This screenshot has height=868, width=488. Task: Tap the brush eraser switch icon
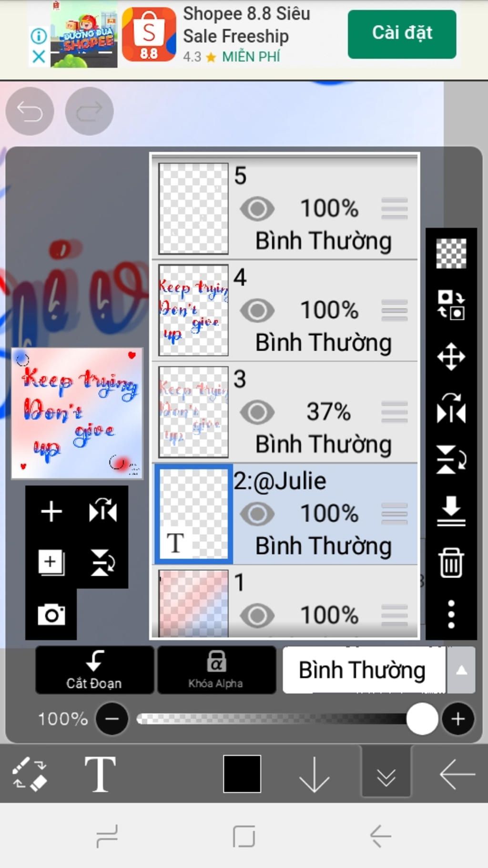[x=30, y=774]
